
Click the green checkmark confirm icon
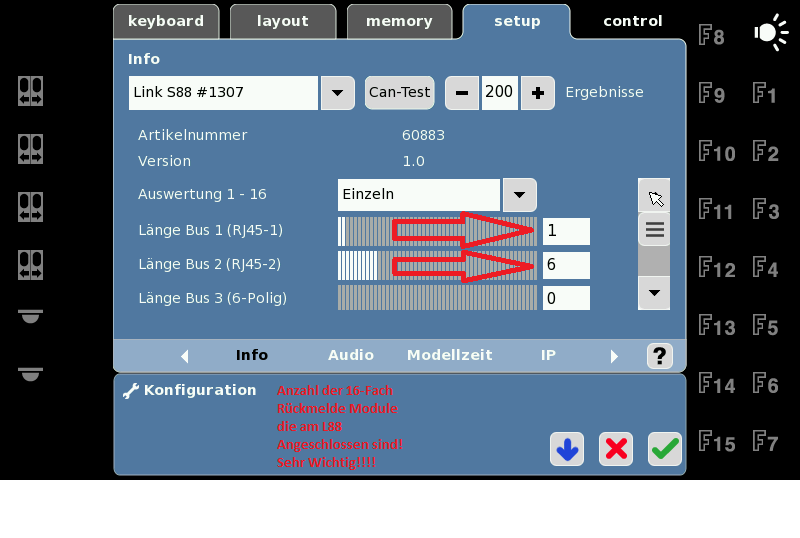(664, 450)
